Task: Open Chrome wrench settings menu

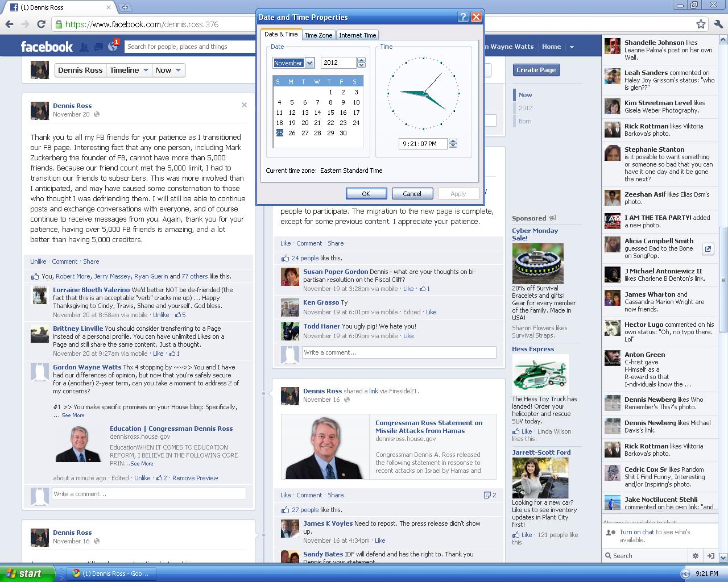Action: tap(718, 24)
